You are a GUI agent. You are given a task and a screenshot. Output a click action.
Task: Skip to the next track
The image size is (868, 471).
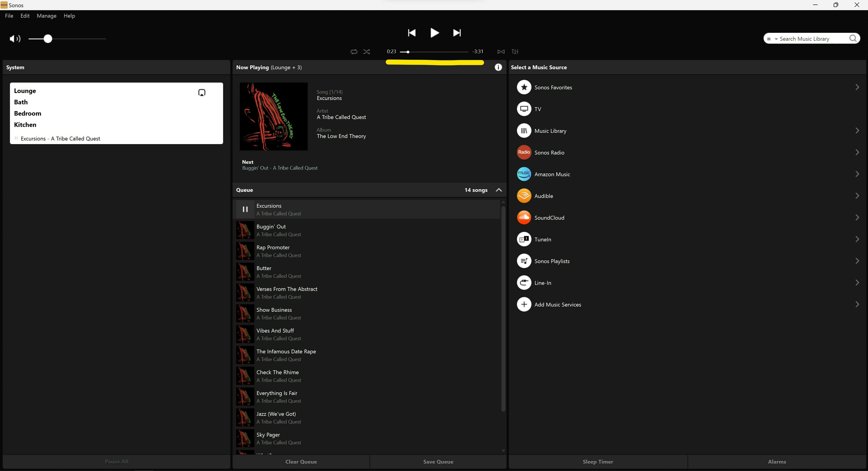coord(457,33)
